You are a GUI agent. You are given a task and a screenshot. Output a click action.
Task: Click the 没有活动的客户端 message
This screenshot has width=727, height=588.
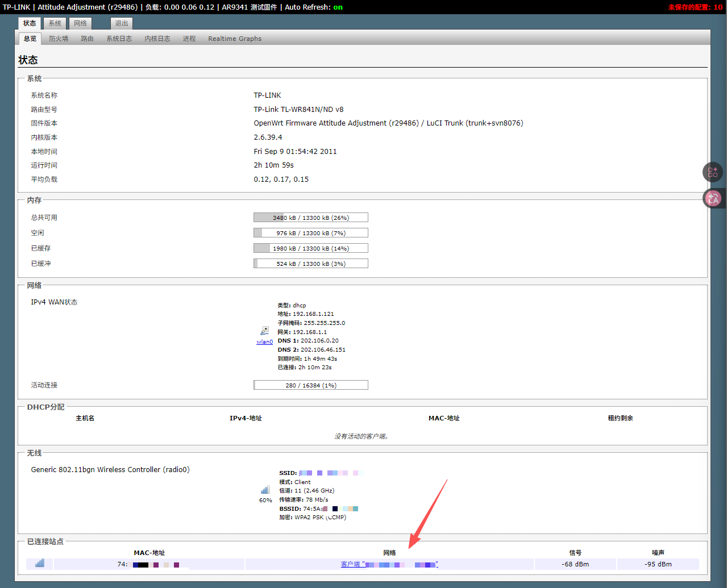point(362,436)
